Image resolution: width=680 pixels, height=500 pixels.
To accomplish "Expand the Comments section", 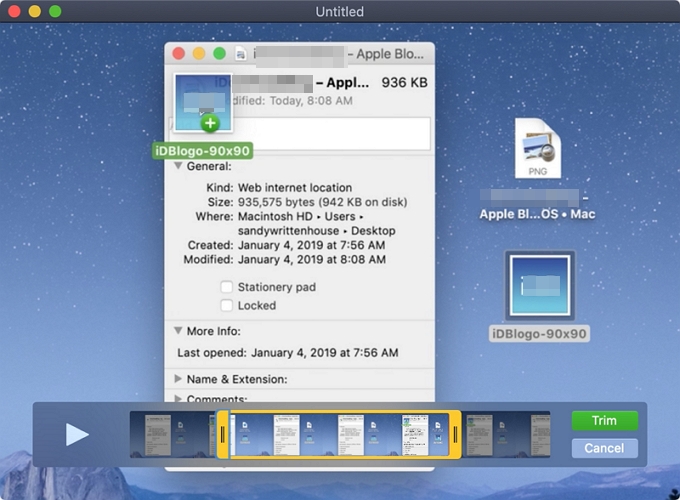I will click(179, 399).
